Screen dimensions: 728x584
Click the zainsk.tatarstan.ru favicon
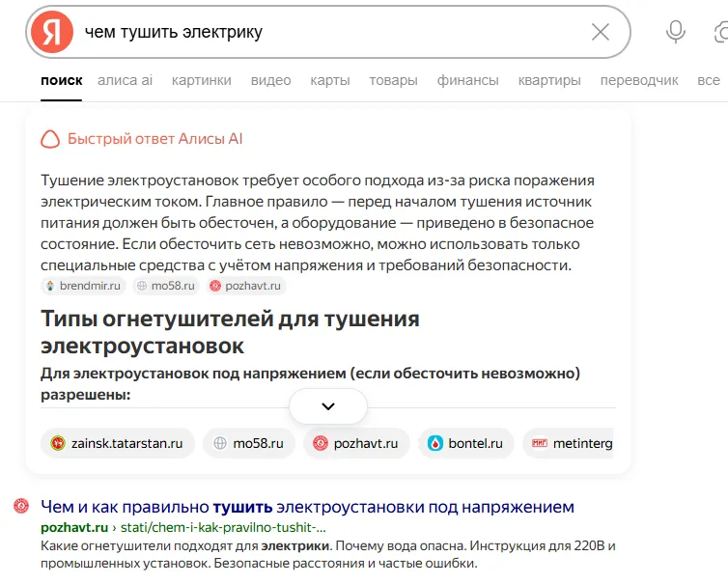(x=58, y=443)
